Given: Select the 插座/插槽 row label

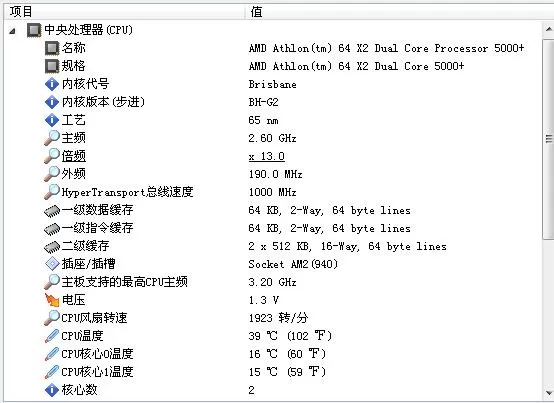Looking at the screenshot, I should (x=88, y=263).
